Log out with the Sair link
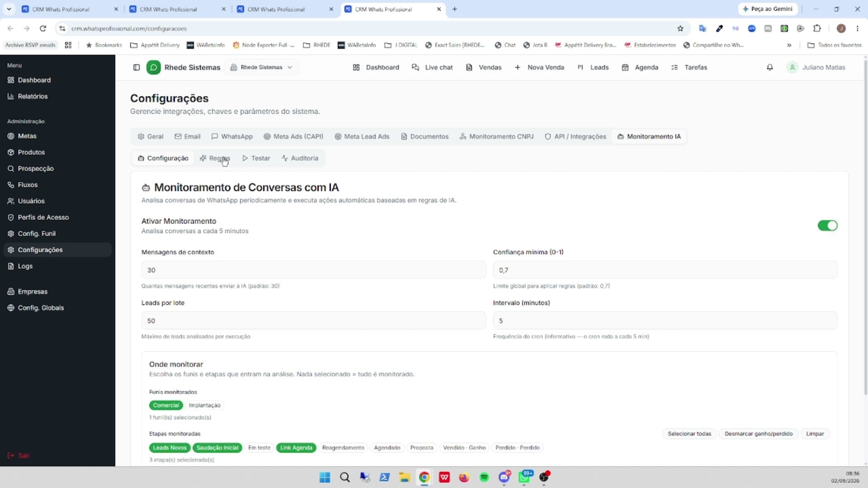This screenshot has height=488, width=868. [19, 455]
